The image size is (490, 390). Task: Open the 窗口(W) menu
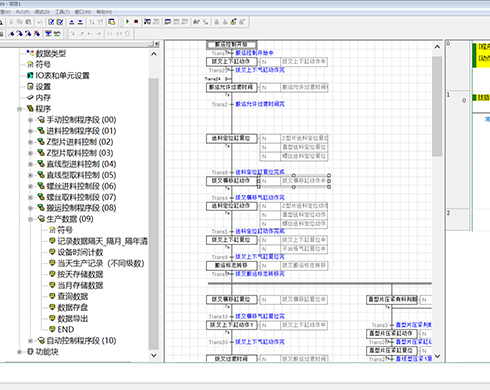[83, 12]
